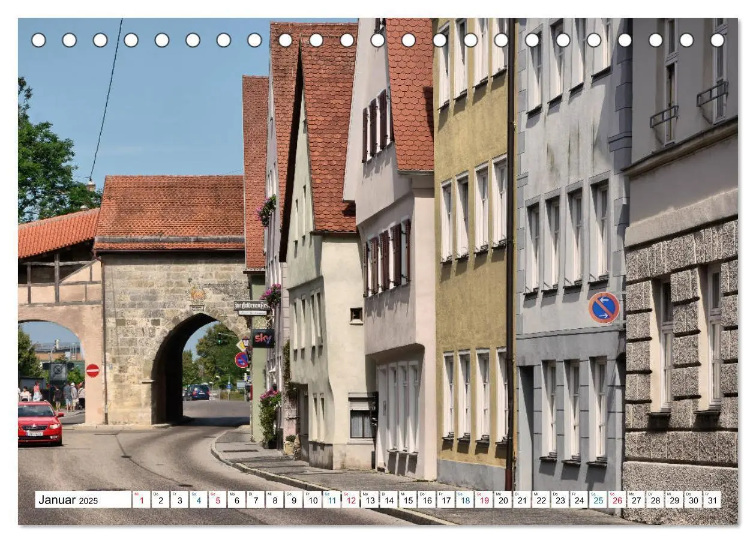756x543 pixels.
Task: Select calendar day 27
Action: click(637, 499)
